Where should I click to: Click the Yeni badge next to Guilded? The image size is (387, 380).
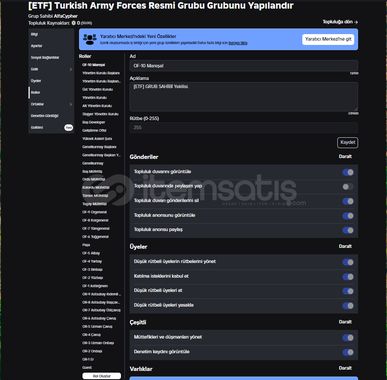tap(68, 127)
